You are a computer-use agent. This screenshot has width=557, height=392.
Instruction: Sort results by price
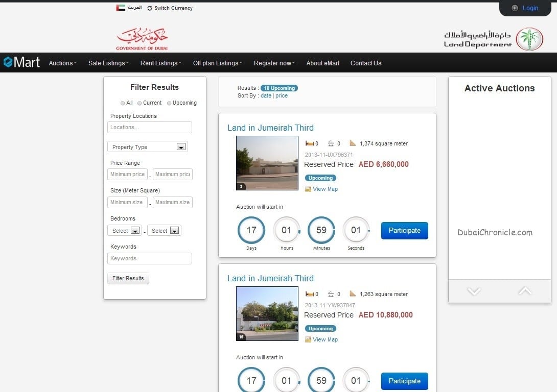click(x=282, y=95)
